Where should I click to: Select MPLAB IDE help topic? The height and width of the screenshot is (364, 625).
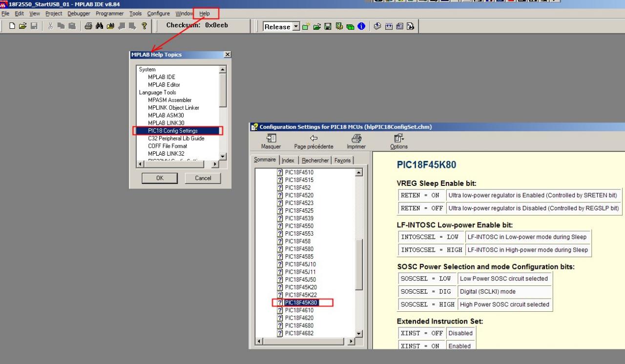(x=161, y=77)
